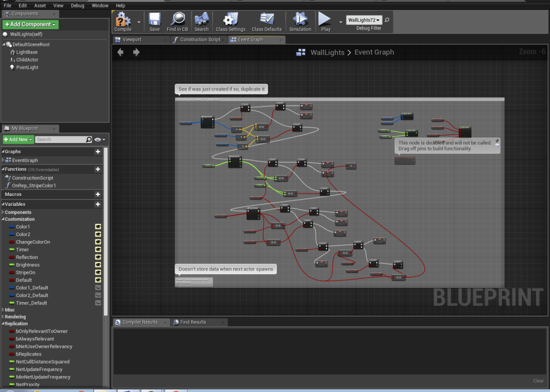The height and width of the screenshot is (392, 550).
Task: Toggle visibility eye for Brightness variable
Action: [x=98, y=265]
